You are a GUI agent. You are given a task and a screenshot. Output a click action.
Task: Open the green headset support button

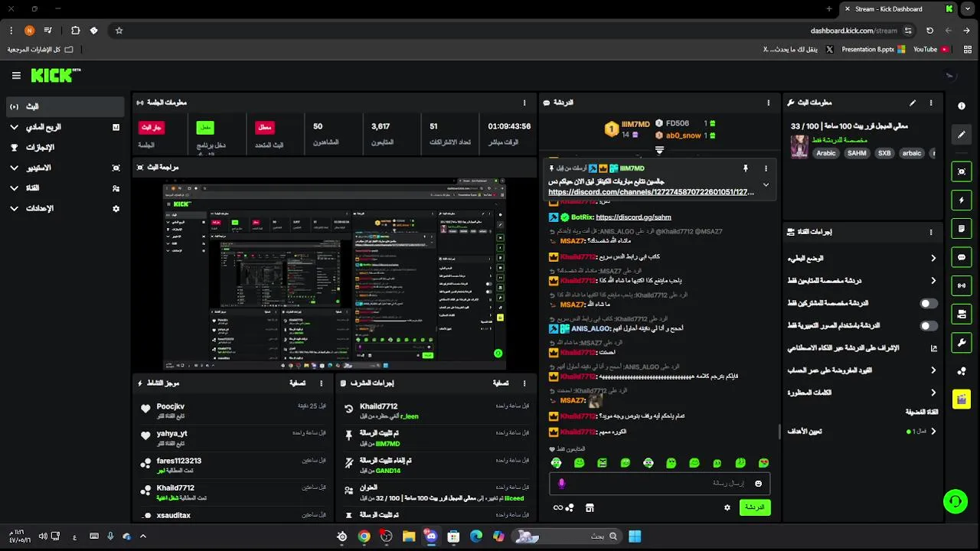click(x=955, y=501)
